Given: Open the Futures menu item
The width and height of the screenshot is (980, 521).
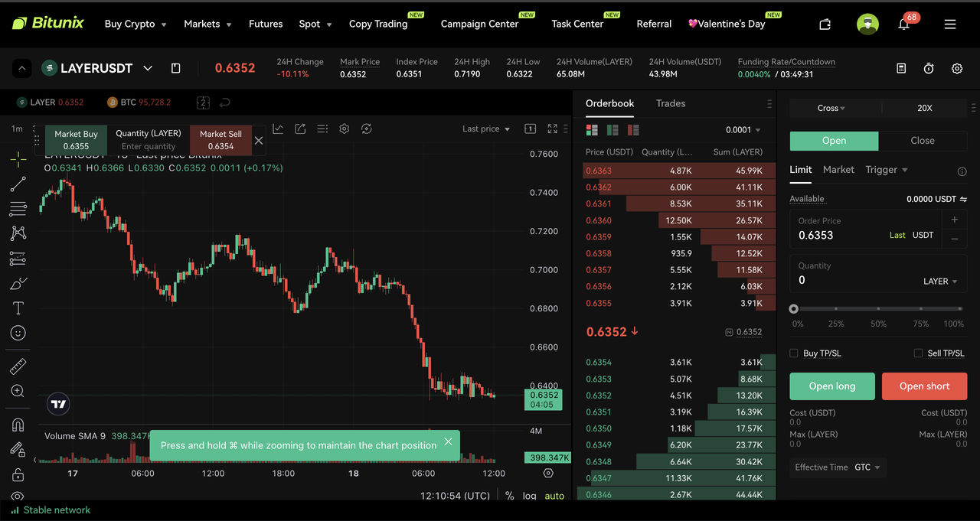Looking at the screenshot, I should [266, 24].
